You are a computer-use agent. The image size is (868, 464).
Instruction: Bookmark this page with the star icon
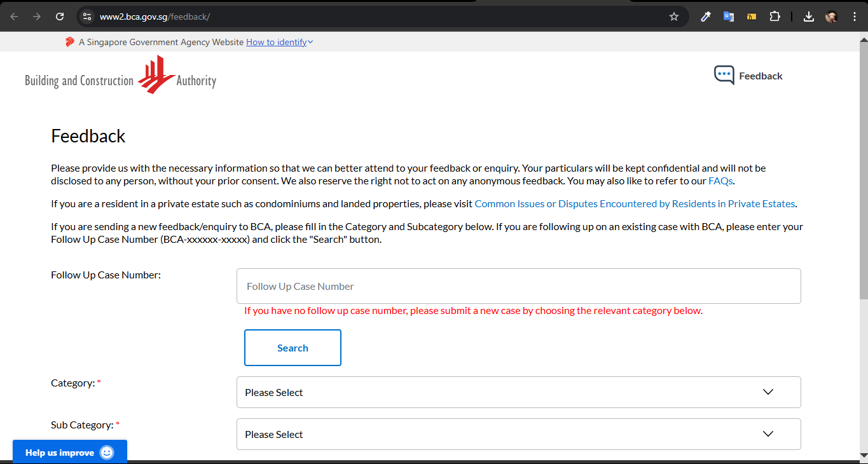click(674, 17)
